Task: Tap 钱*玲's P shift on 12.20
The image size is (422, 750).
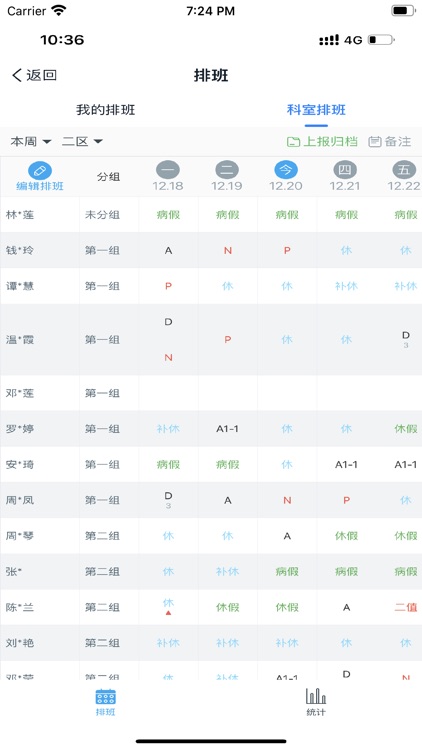Action: 287,250
